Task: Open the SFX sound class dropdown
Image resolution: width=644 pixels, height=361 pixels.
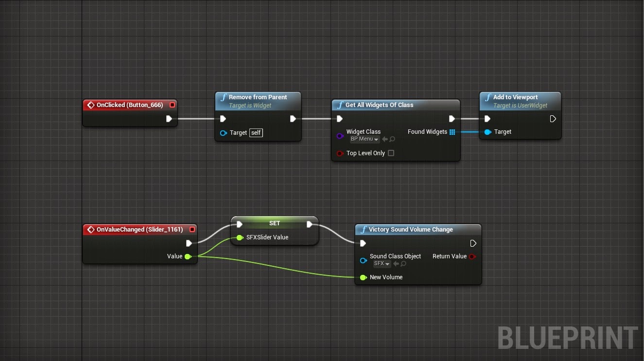Action: (382, 263)
